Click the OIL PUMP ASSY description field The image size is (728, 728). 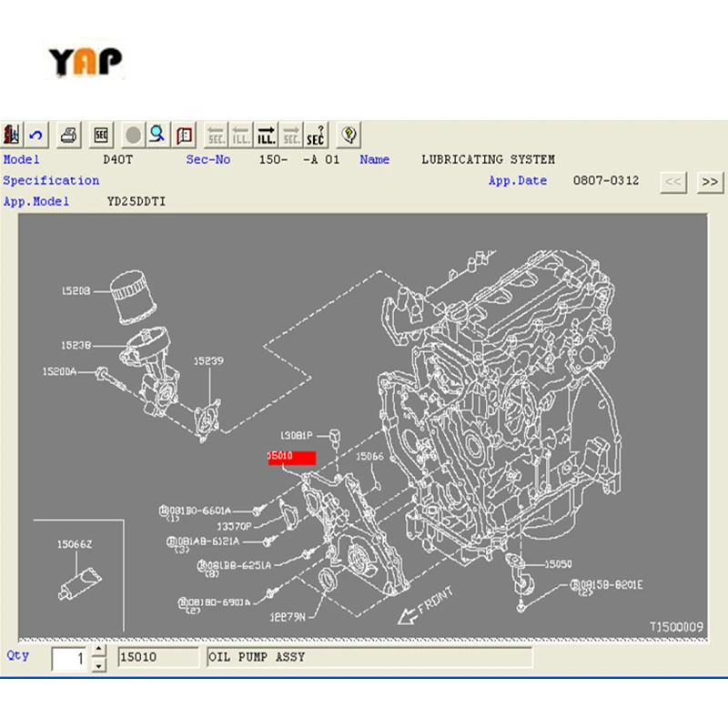click(369, 657)
